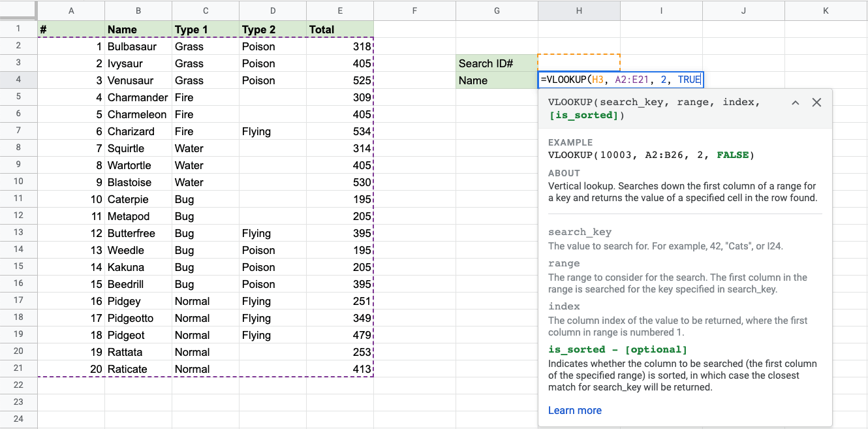
Task: Click the cell showing total 534
Action: point(339,131)
